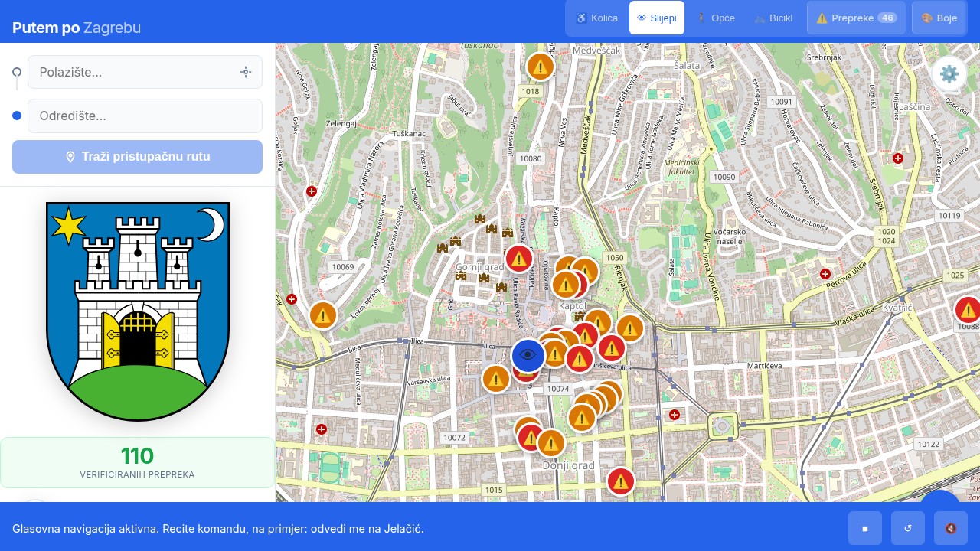The width and height of the screenshot is (980, 551).
Task: Switch to Kolica wheelchair mode
Action: tap(596, 18)
